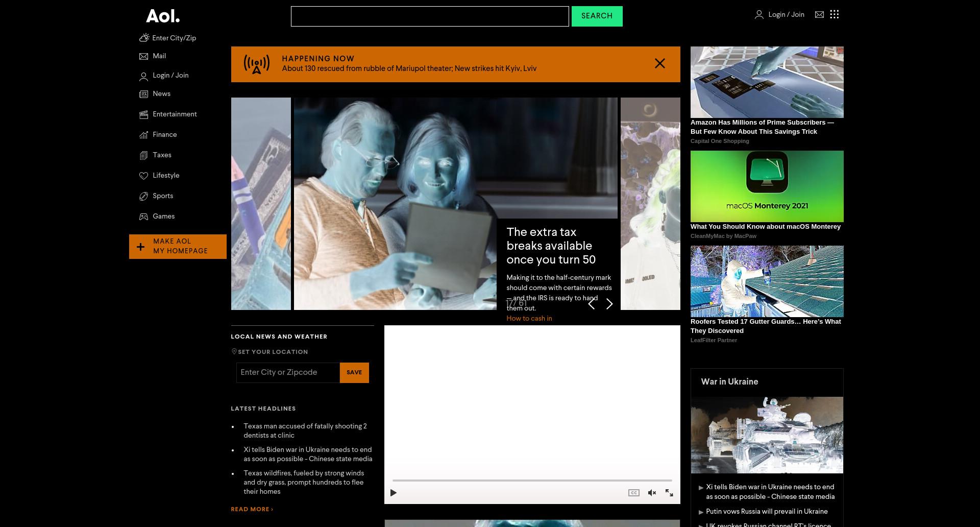
Task: Open Xi tells Biden link in War in Ukraine
Action: pyautogui.click(x=770, y=492)
